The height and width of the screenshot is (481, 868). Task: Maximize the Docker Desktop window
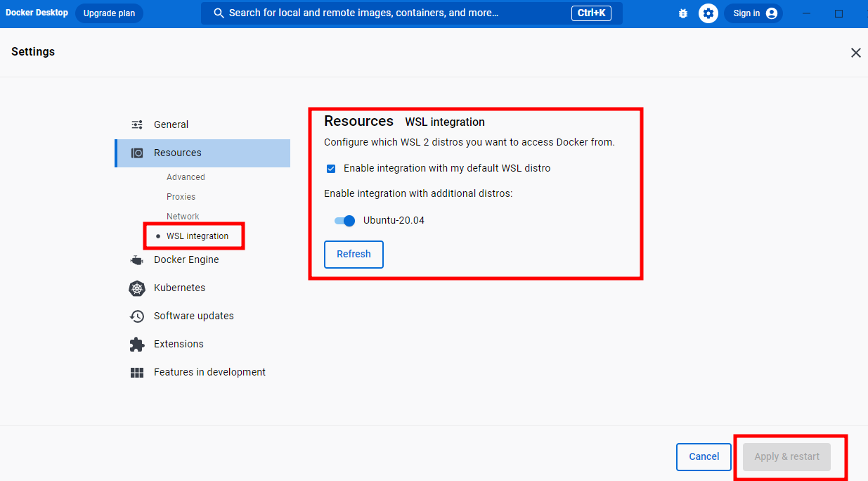point(838,13)
